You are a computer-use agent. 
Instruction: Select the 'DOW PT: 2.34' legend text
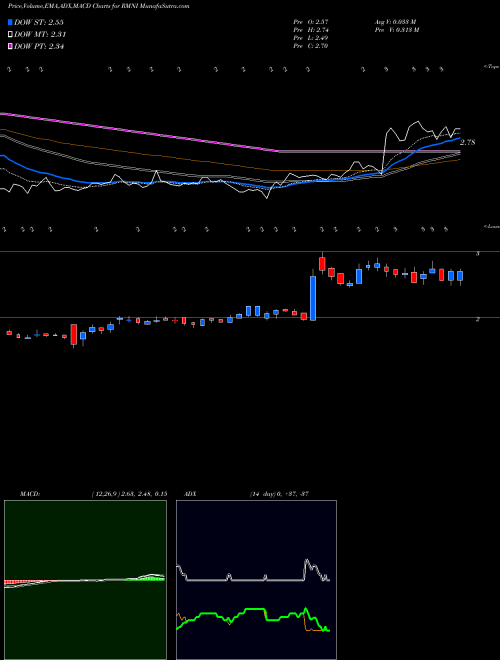39,47
